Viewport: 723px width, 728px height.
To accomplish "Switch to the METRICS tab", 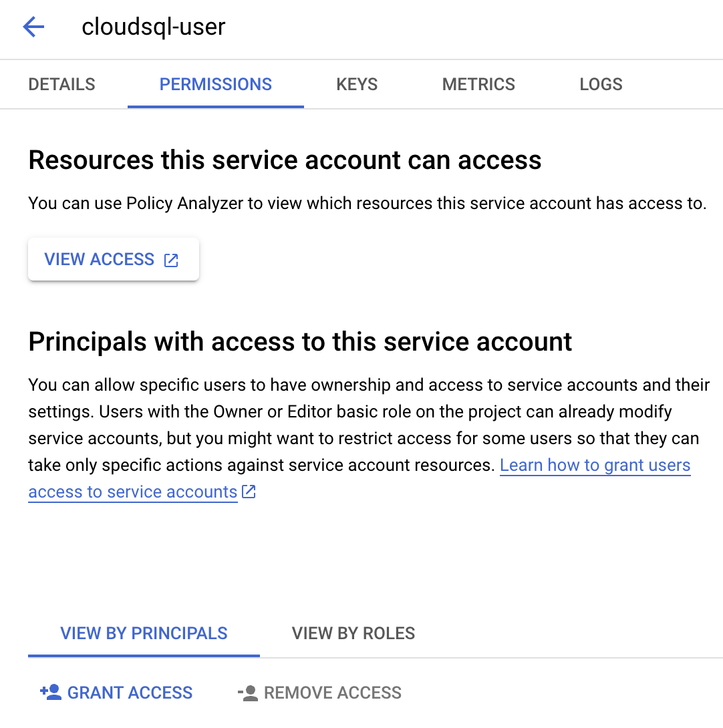I will click(x=478, y=84).
